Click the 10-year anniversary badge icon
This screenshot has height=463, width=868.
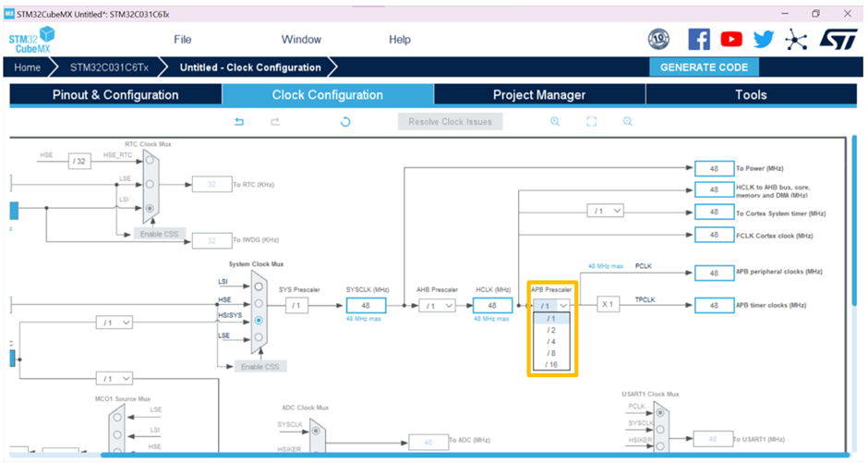(658, 40)
